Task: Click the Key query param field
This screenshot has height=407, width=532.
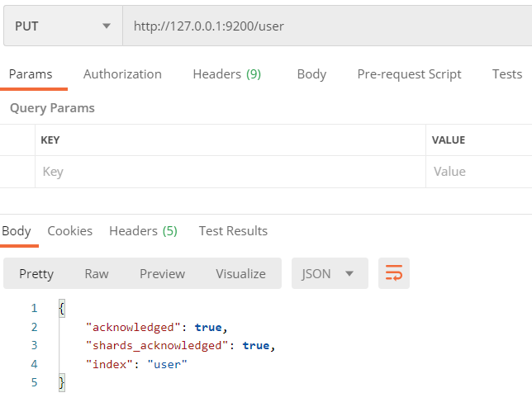Action: click(230, 172)
